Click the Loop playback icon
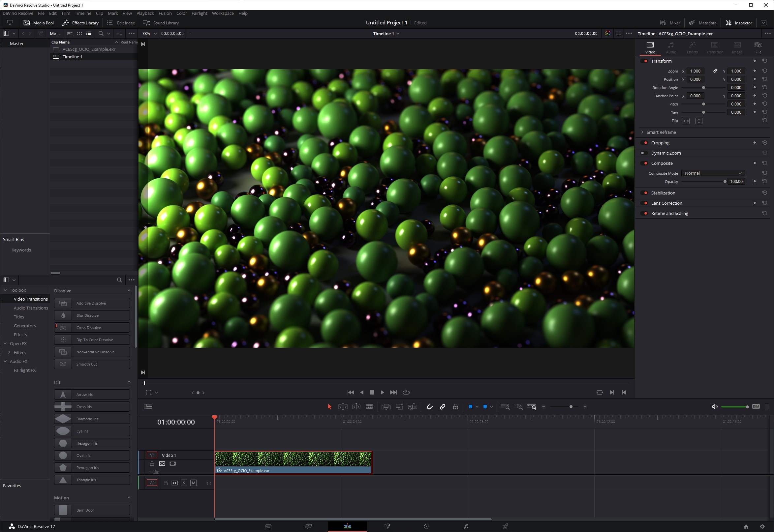The width and height of the screenshot is (774, 532). [x=406, y=392]
